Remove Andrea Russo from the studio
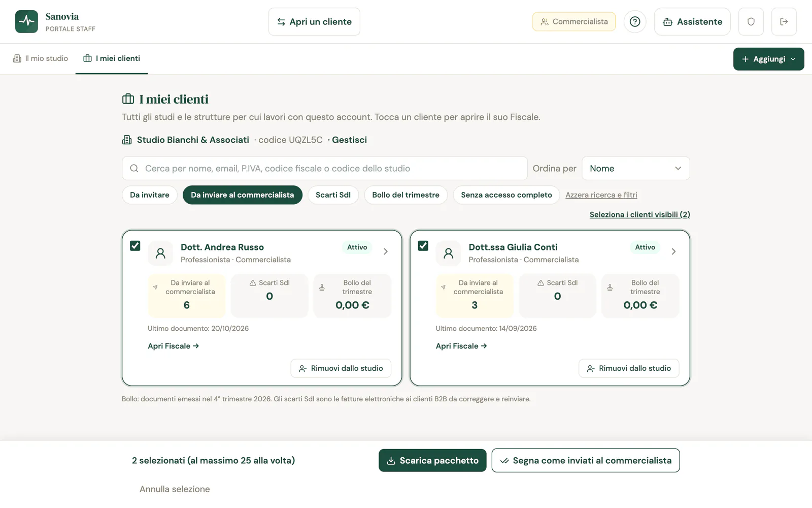 tap(341, 368)
